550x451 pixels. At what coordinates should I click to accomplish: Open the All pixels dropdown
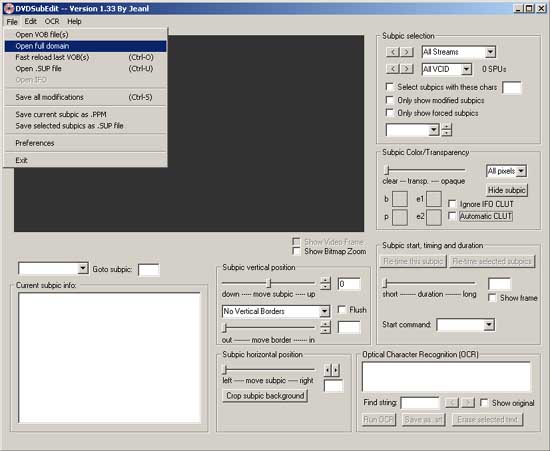(521, 171)
